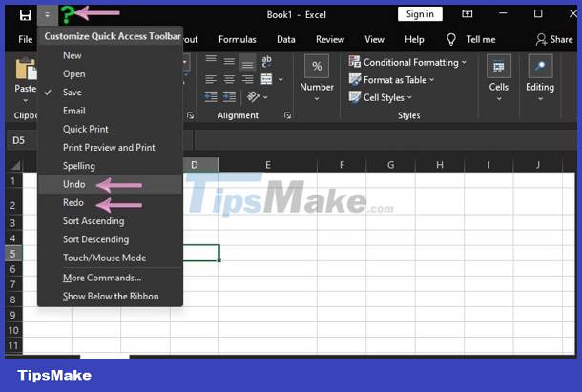Apply Bottom Align to cells
The image size is (582, 392).
pyautogui.click(x=247, y=62)
